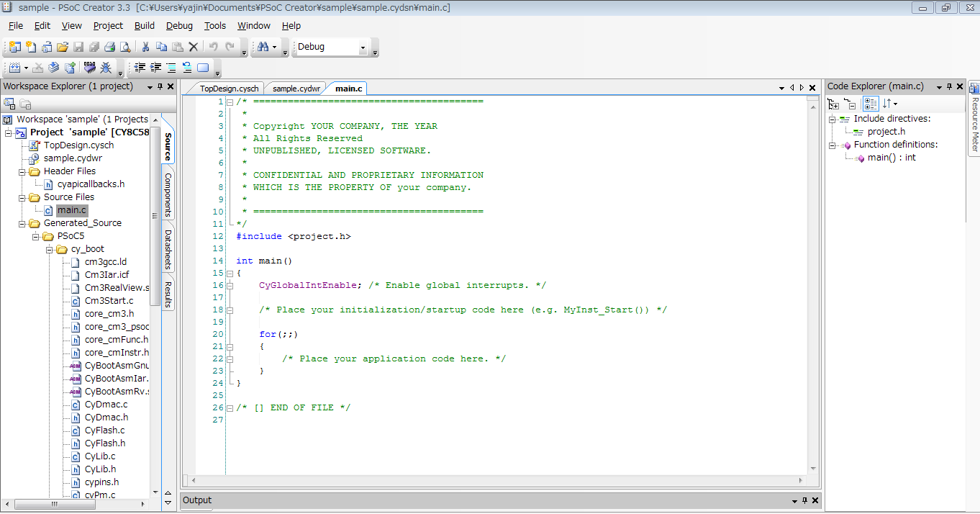
Task: Collapse the Include directives node
Action: [832, 119]
